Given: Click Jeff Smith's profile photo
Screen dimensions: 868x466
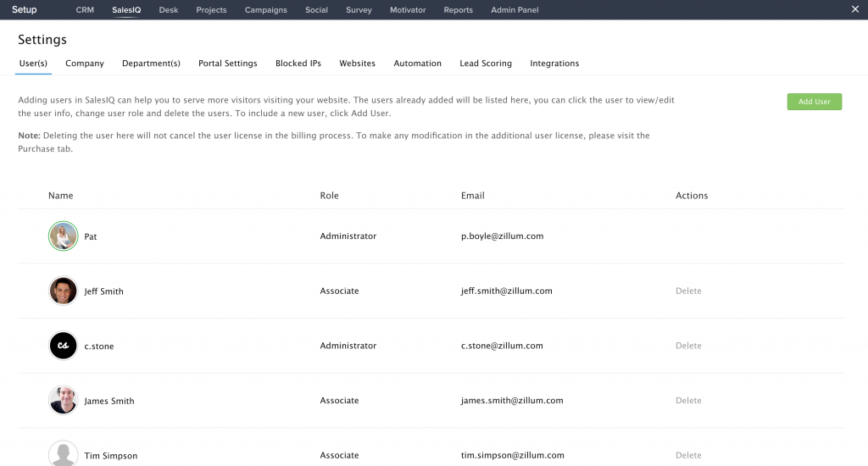Looking at the screenshot, I should [63, 291].
